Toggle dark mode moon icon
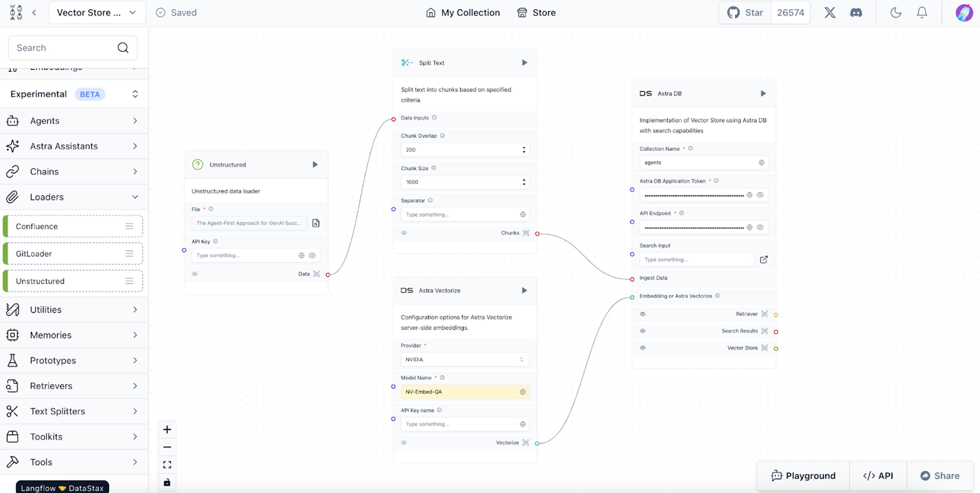The image size is (980, 493). pyautogui.click(x=896, y=12)
